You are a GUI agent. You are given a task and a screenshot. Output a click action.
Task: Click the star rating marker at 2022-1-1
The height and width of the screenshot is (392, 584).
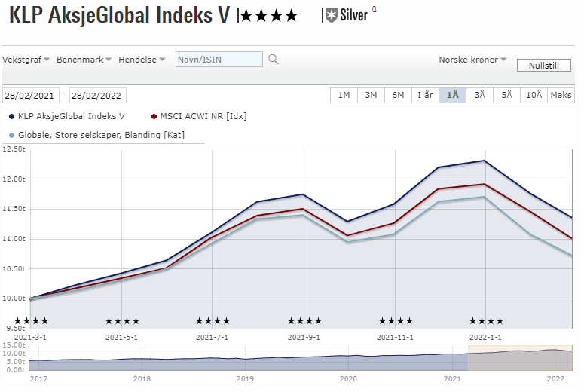tap(487, 321)
